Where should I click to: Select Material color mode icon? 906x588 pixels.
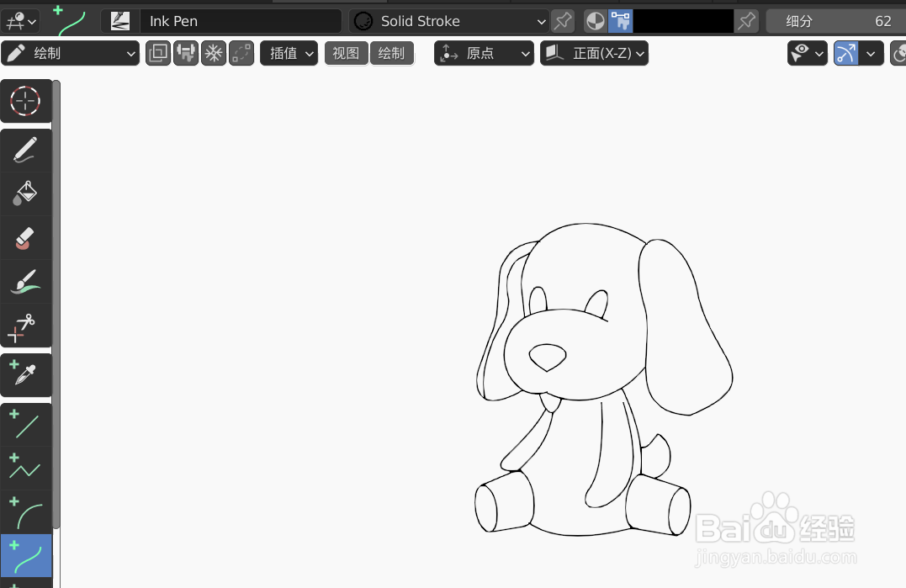coord(595,21)
